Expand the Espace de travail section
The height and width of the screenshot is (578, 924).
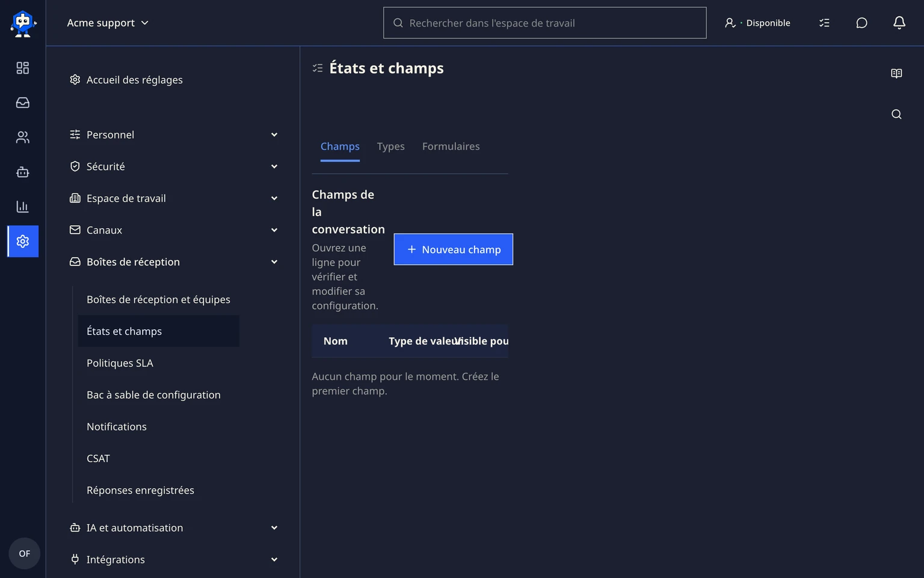pos(173,199)
